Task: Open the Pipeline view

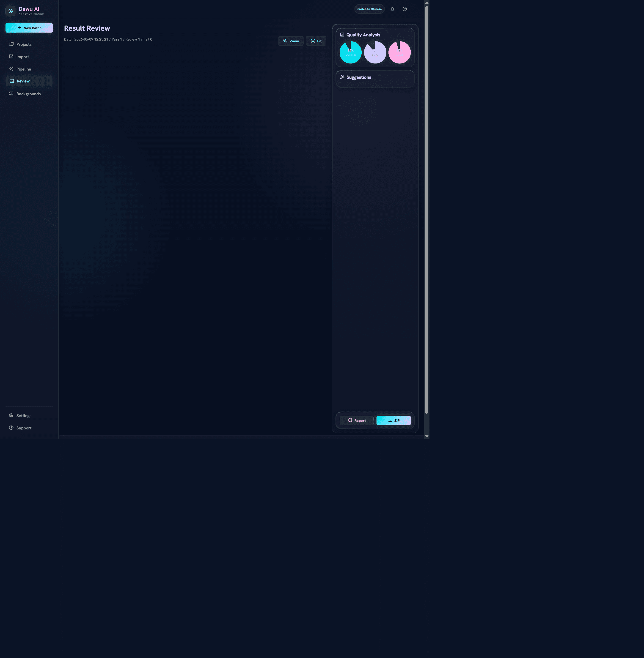Action: [x=29, y=69]
